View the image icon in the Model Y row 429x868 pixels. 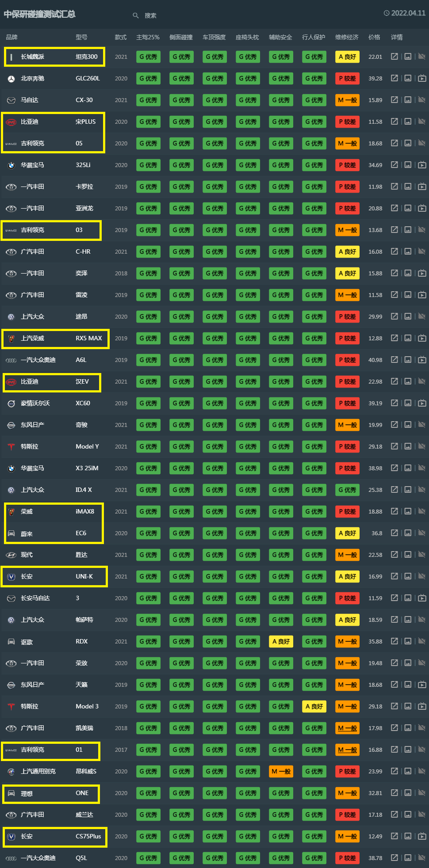coord(408,446)
